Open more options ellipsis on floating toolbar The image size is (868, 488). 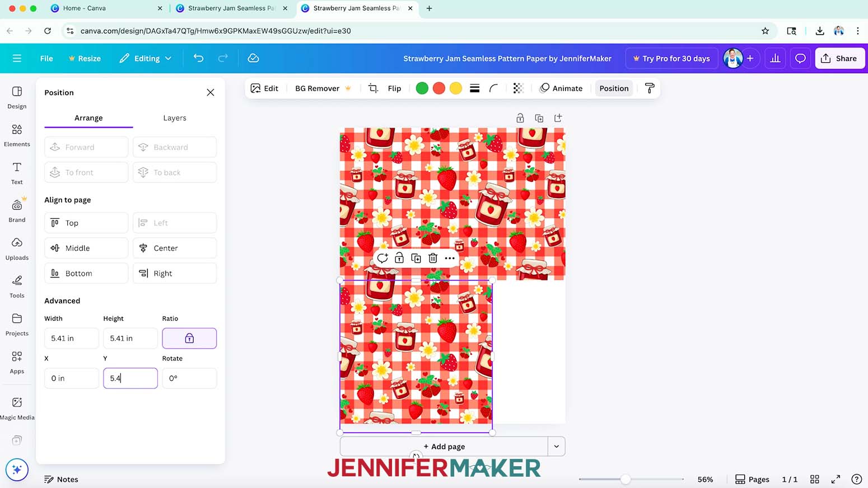tap(450, 258)
